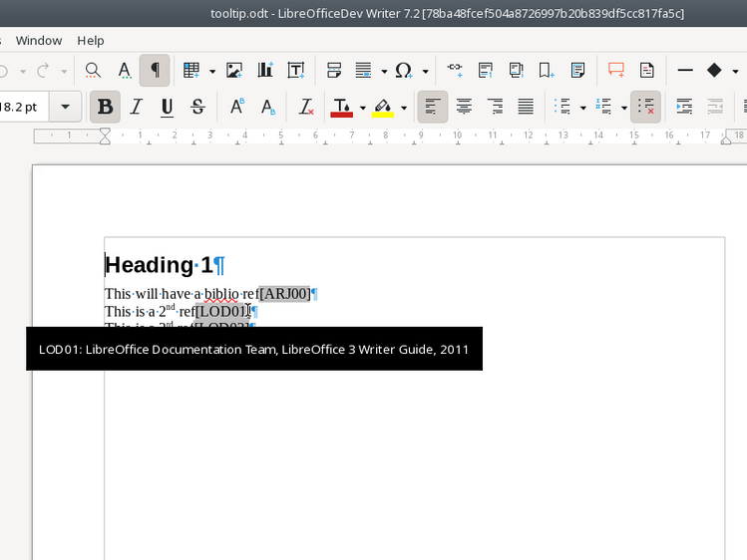Image resolution: width=747 pixels, height=560 pixels.
Task: Open the special character dropdown arrow
Action: coord(425,71)
